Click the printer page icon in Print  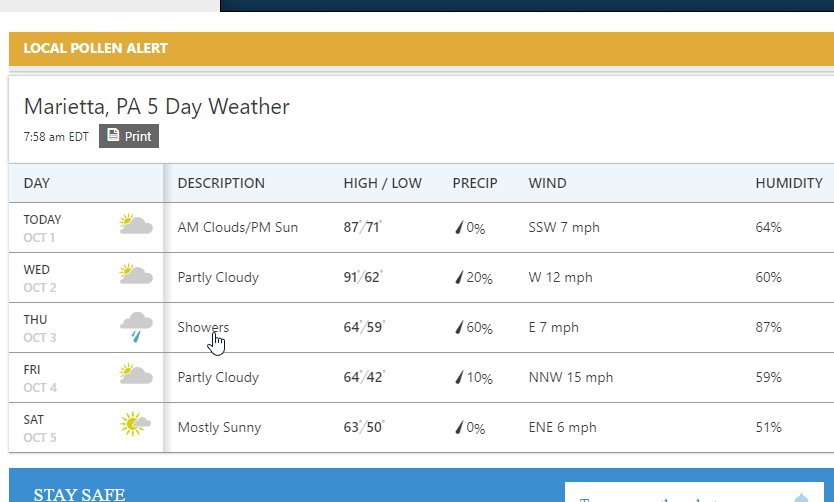(x=113, y=135)
